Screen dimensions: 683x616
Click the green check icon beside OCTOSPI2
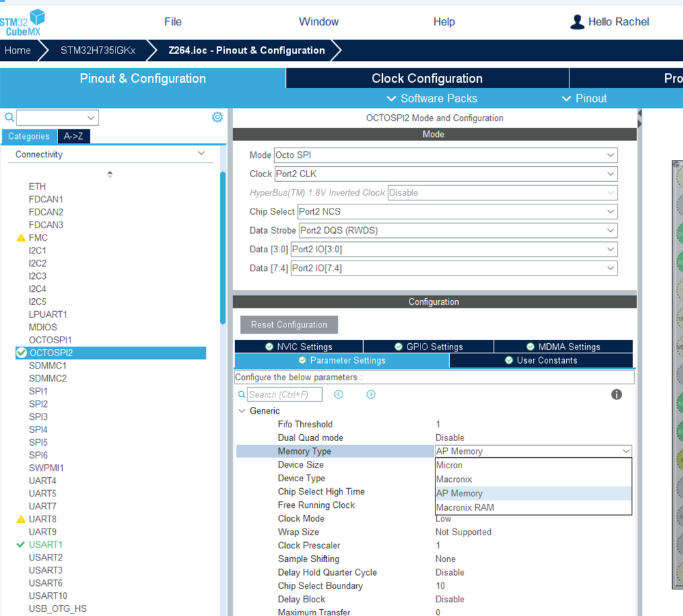click(21, 353)
